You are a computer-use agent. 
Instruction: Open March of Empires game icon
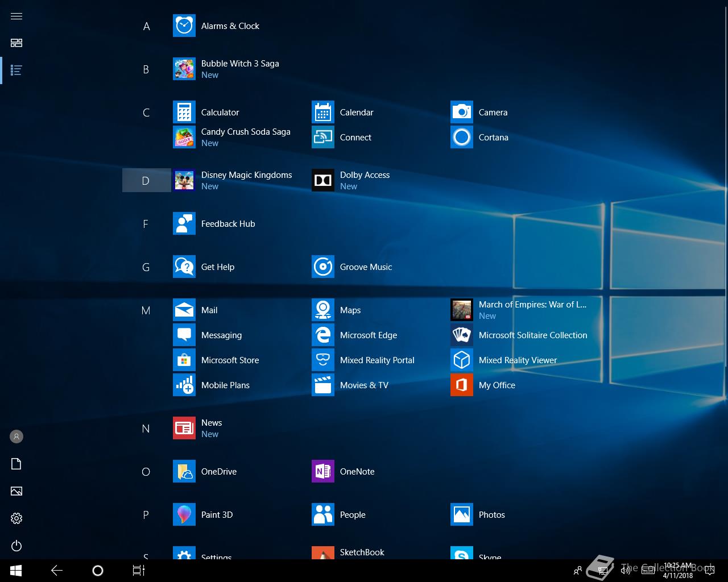tap(462, 310)
